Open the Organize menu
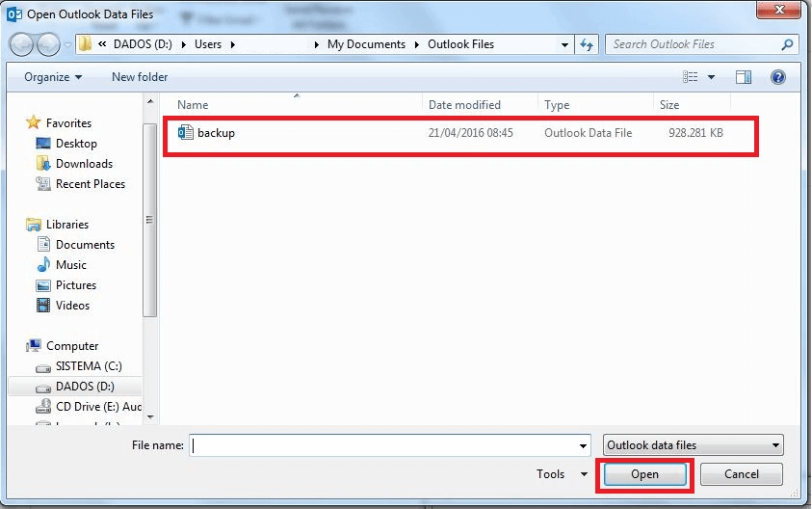Viewport: 812px width, 509px height. coord(53,77)
